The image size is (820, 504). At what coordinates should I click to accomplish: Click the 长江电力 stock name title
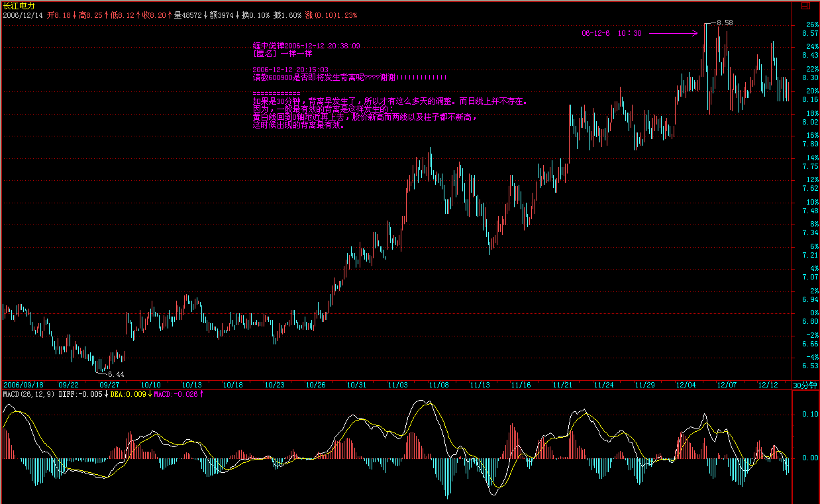19,5
